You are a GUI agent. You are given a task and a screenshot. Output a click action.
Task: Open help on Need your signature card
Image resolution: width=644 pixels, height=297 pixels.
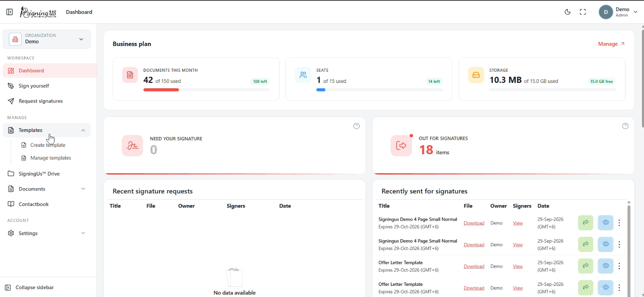(357, 126)
